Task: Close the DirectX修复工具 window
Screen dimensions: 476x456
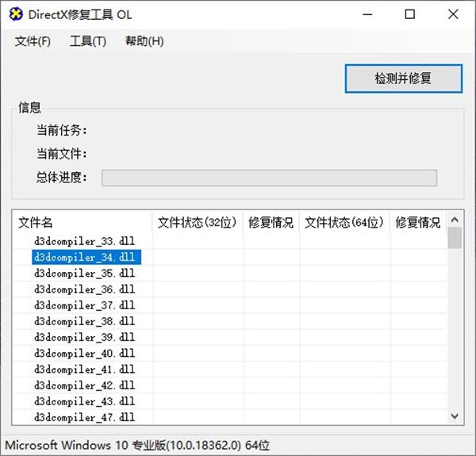Action: coord(453,14)
